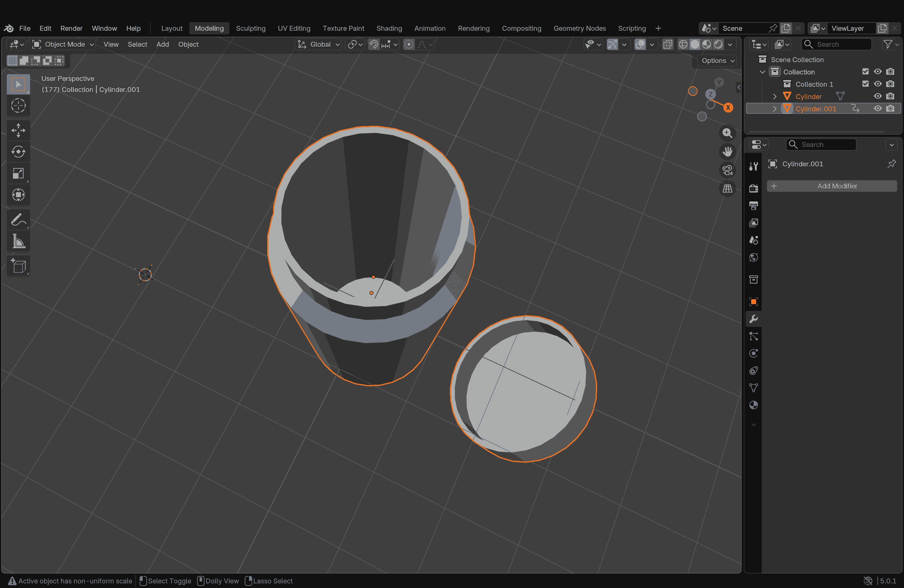The width and height of the screenshot is (904, 588).
Task: Open the Material properties tab
Action: coord(754,405)
